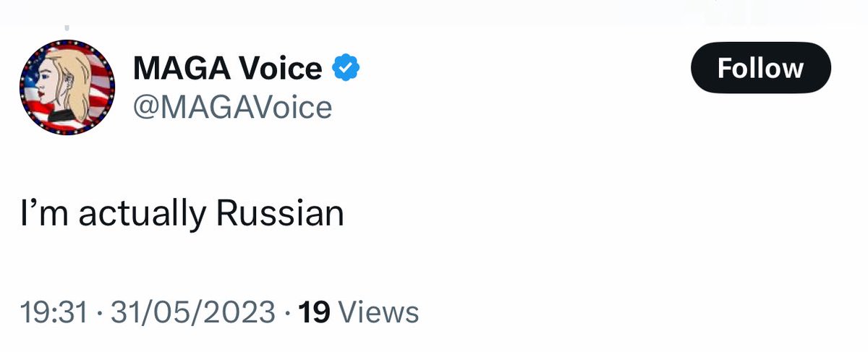Open the MAGA Voice profile avatar
Image resolution: width=868 pixels, height=352 pixels.
click(68, 87)
